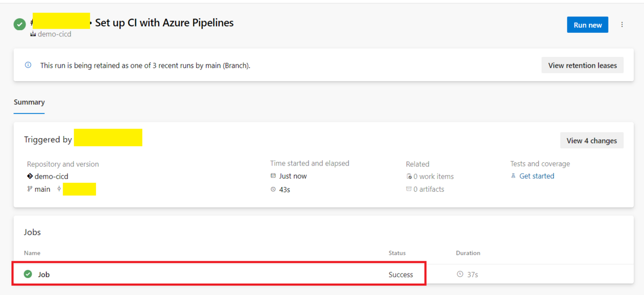Click the retention info icon

(x=28, y=65)
